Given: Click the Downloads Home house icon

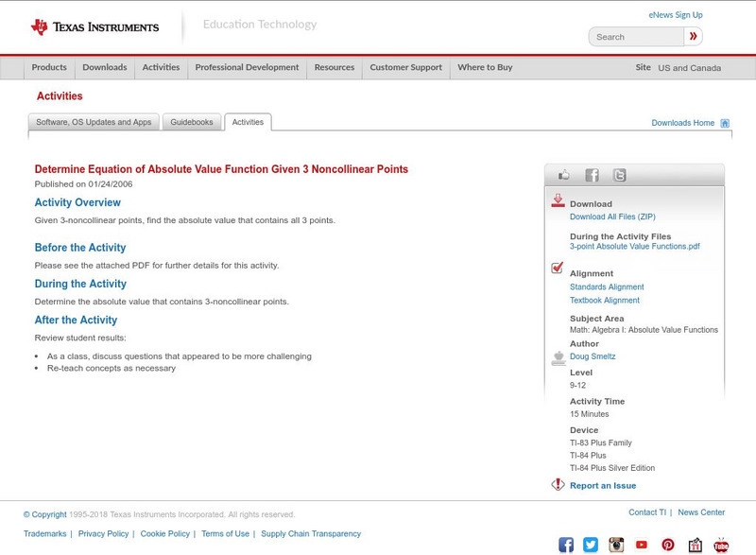Looking at the screenshot, I should pyautogui.click(x=725, y=123).
